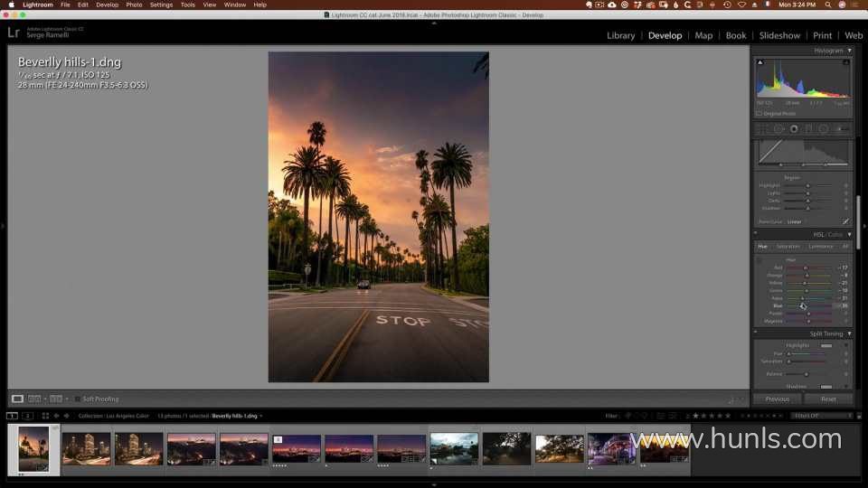The height and width of the screenshot is (488, 868).
Task: Switch to the Library module
Action: click(x=620, y=35)
